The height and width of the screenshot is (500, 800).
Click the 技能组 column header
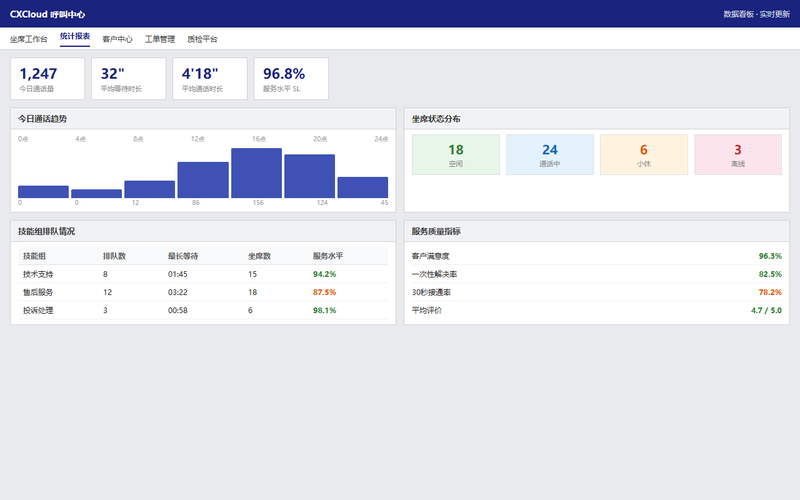(34, 256)
